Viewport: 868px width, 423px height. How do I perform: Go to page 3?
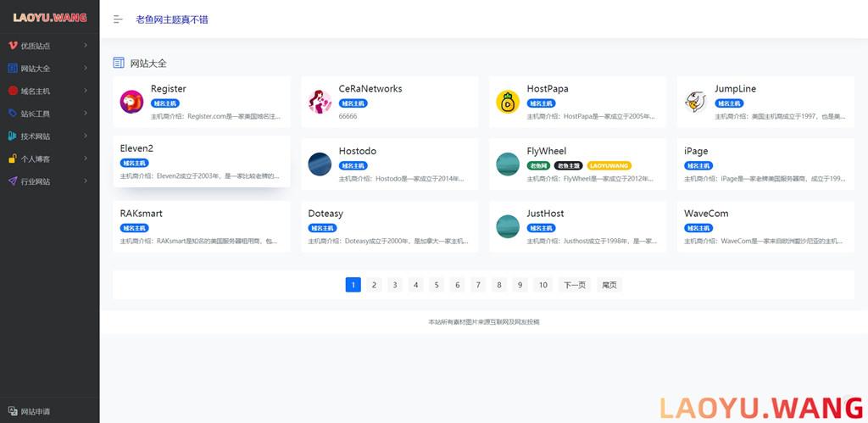[395, 285]
